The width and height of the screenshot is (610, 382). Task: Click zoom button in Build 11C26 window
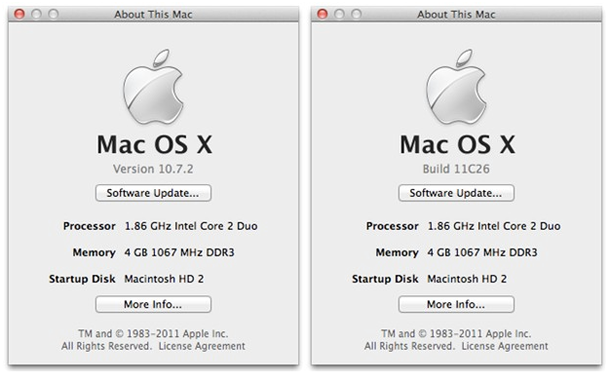356,14
